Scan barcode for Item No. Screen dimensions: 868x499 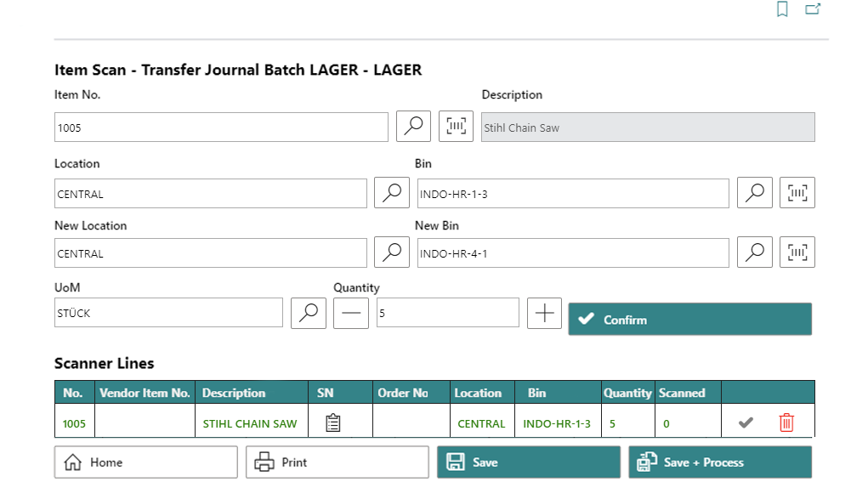[x=457, y=127]
